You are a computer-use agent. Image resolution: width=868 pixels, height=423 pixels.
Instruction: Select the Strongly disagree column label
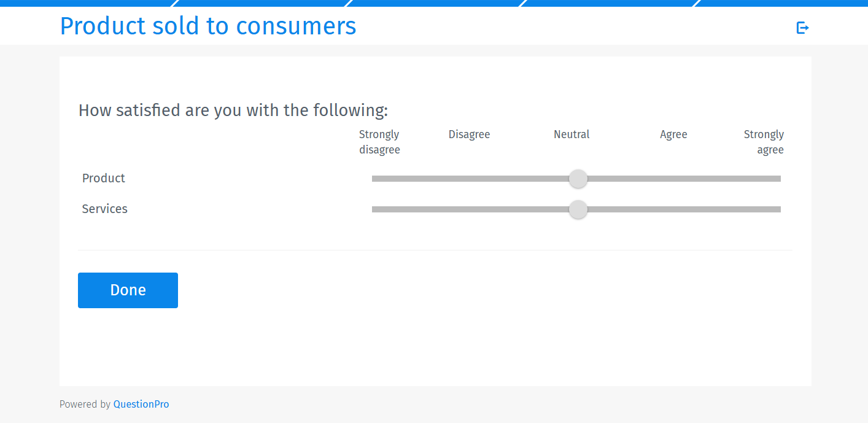[x=379, y=141]
